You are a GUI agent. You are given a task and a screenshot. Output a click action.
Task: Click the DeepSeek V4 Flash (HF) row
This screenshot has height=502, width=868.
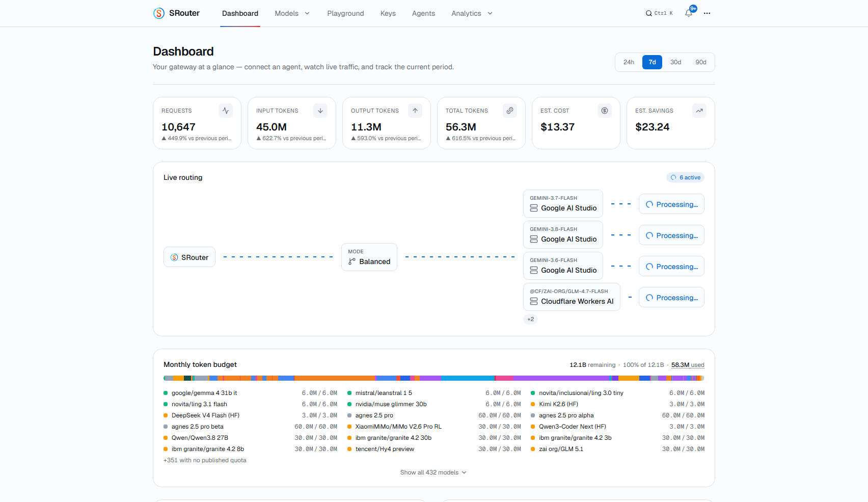tap(250, 415)
